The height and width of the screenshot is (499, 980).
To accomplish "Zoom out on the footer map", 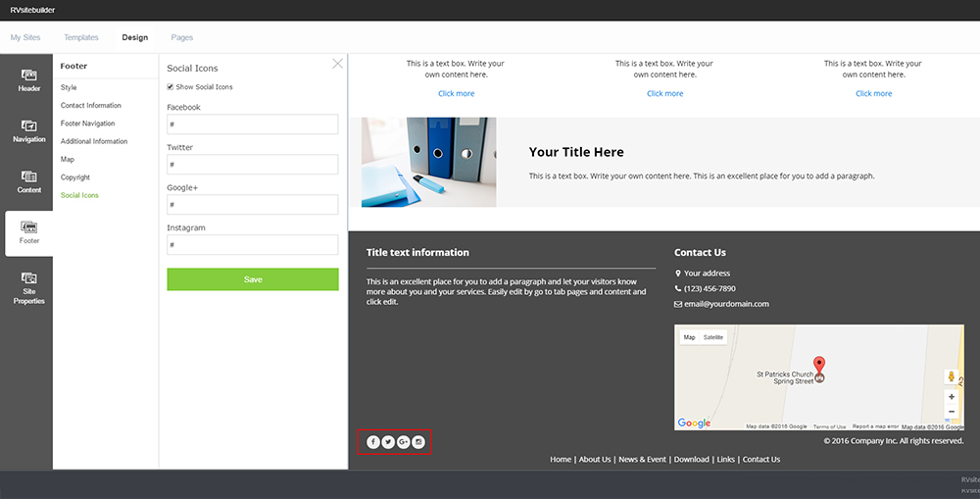I will 952,412.
